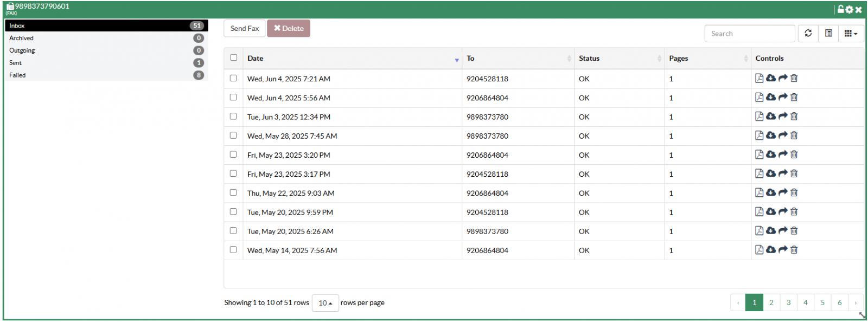Check the Jun 4 7:21 AM row

pyautogui.click(x=233, y=78)
